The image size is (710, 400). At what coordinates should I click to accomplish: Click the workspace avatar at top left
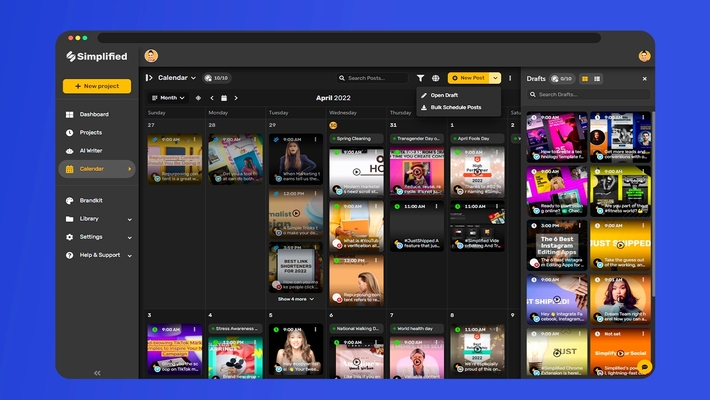[x=151, y=56]
